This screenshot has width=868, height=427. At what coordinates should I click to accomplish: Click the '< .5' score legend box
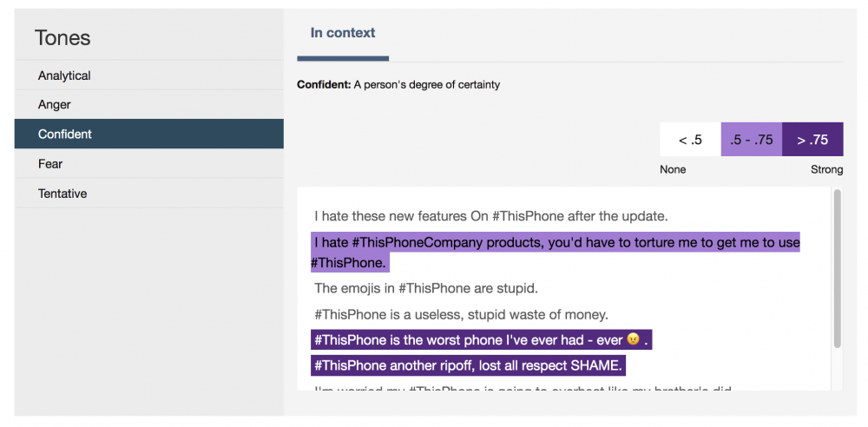pyautogui.click(x=690, y=140)
